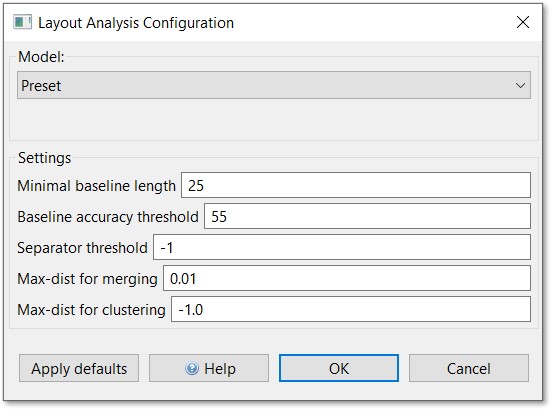This screenshot has height=410, width=552.
Task: Click the Max-dist for clustering label
Action: 92,310
